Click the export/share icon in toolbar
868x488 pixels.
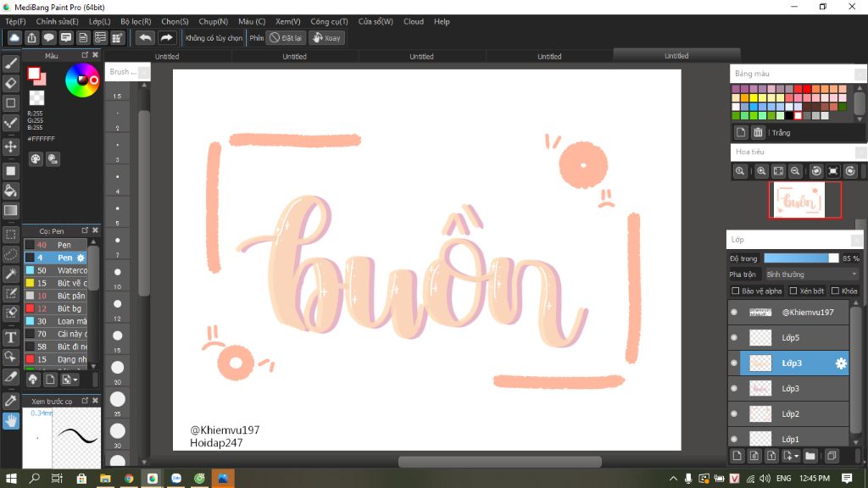click(31, 37)
